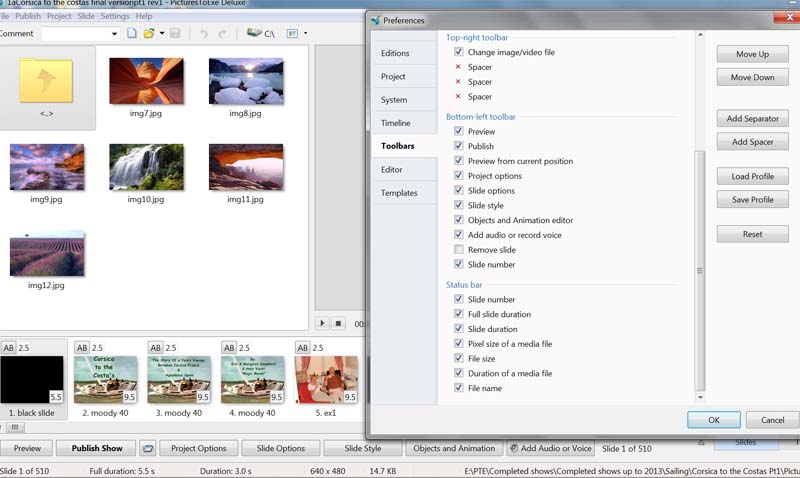
Task: Click the file view mode icon
Action: (292, 34)
